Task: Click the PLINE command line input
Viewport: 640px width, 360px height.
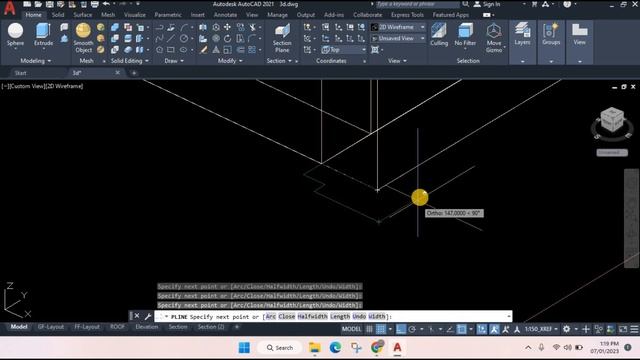Action: coord(333,316)
